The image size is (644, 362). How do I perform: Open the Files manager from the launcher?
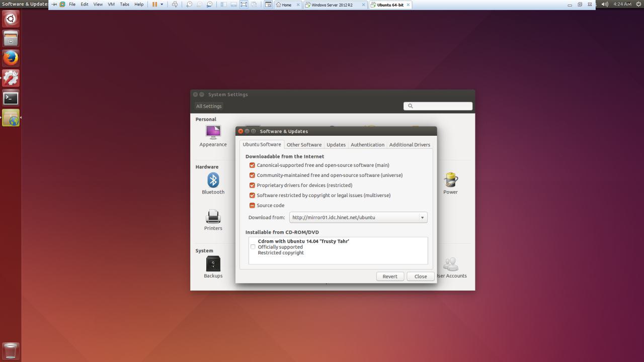pos(11,39)
